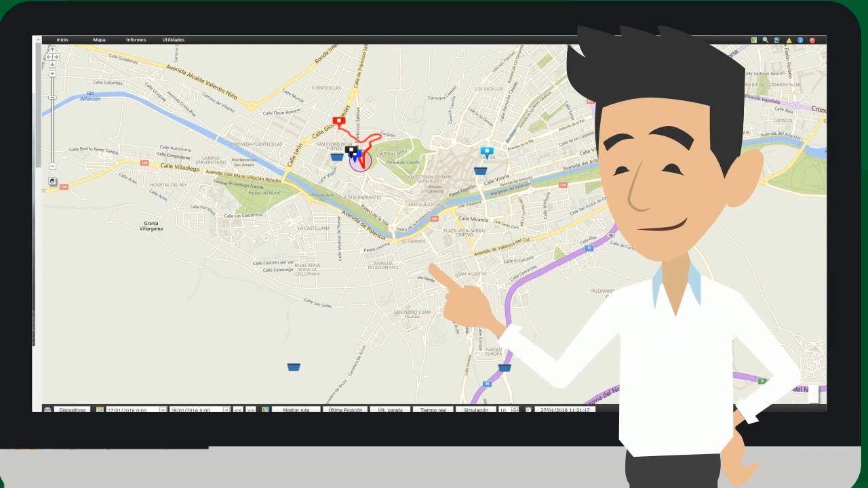Click the Mostrar ruta button
868x488 pixels.
(x=296, y=410)
